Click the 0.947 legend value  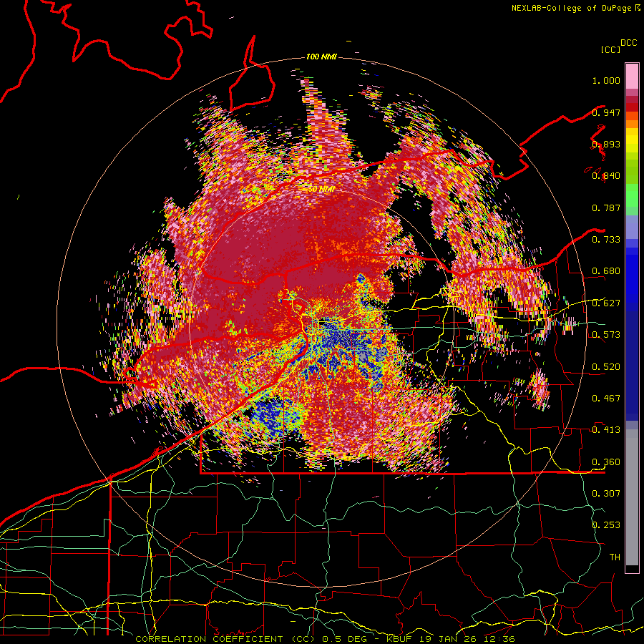(606, 112)
